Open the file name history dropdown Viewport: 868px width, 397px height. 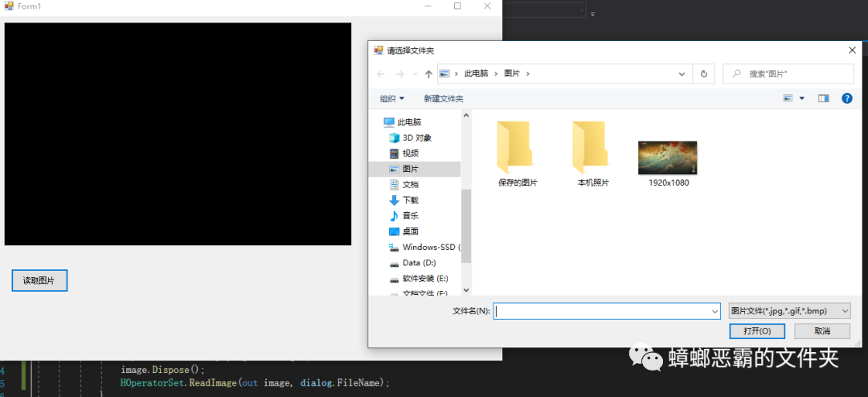714,311
